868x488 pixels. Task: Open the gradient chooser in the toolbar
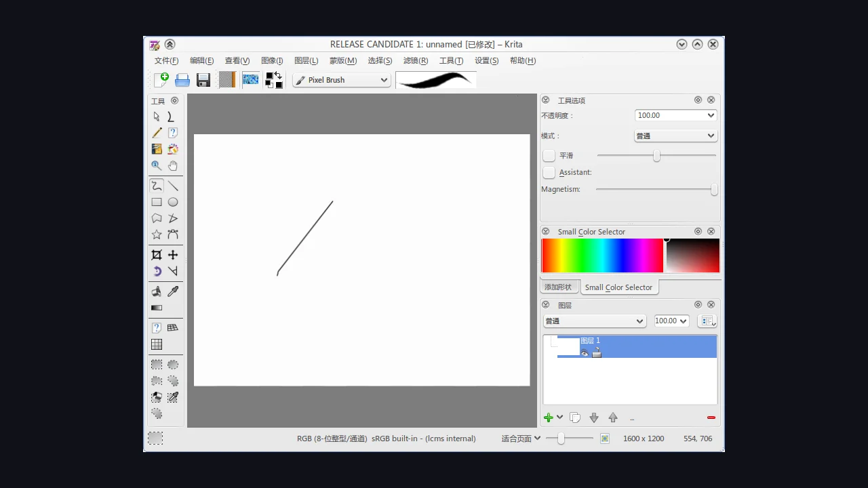(x=227, y=80)
